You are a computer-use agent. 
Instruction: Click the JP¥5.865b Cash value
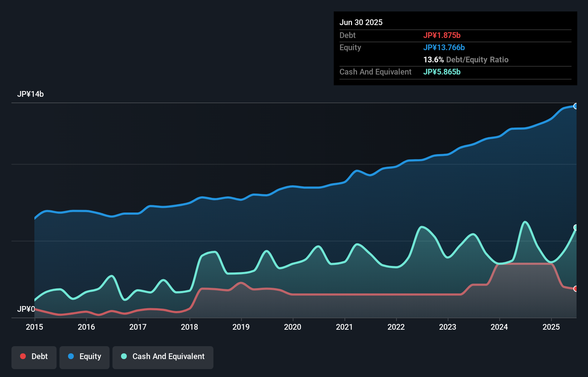[x=442, y=72]
